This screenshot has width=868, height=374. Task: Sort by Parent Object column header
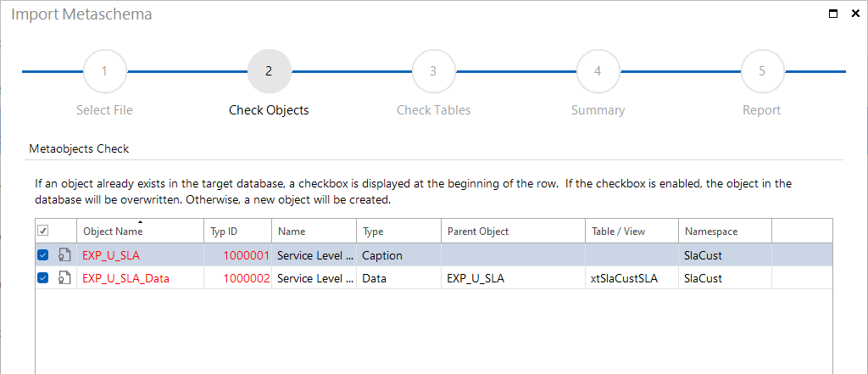(513, 231)
